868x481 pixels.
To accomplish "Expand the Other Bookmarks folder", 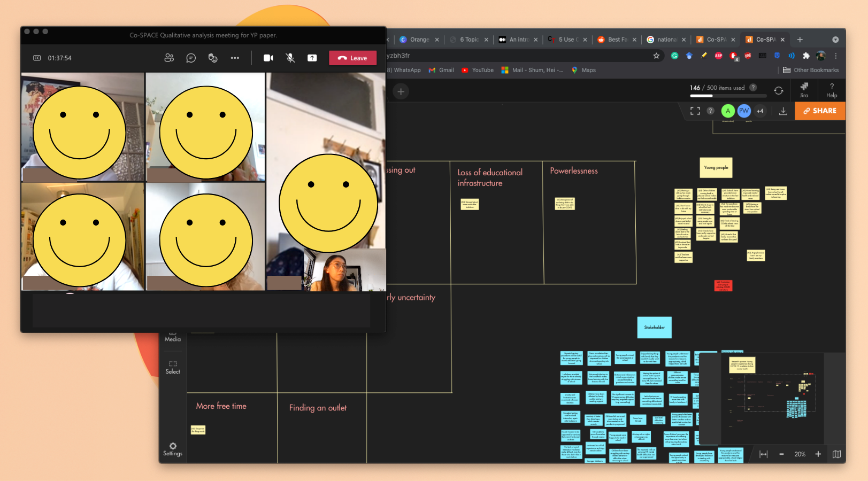I will [811, 70].
